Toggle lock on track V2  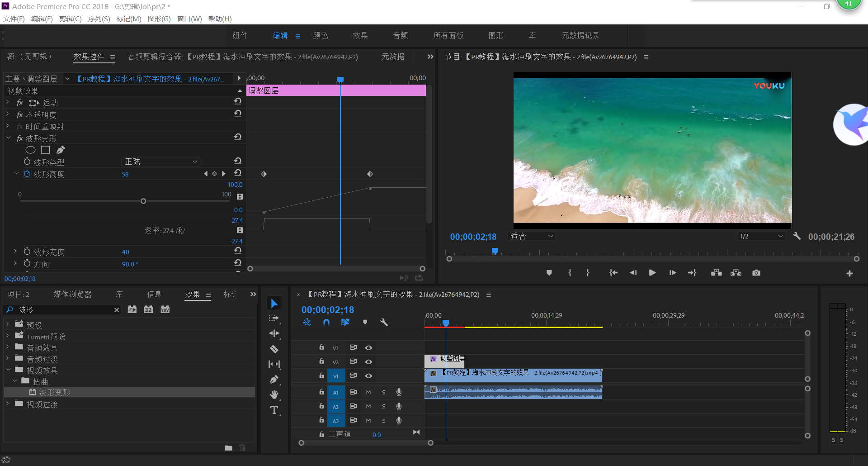pos(321,361)
